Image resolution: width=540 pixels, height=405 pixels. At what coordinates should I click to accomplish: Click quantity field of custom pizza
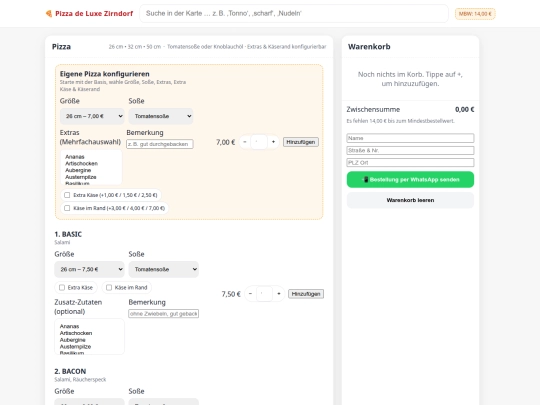[x=259, y=142]
